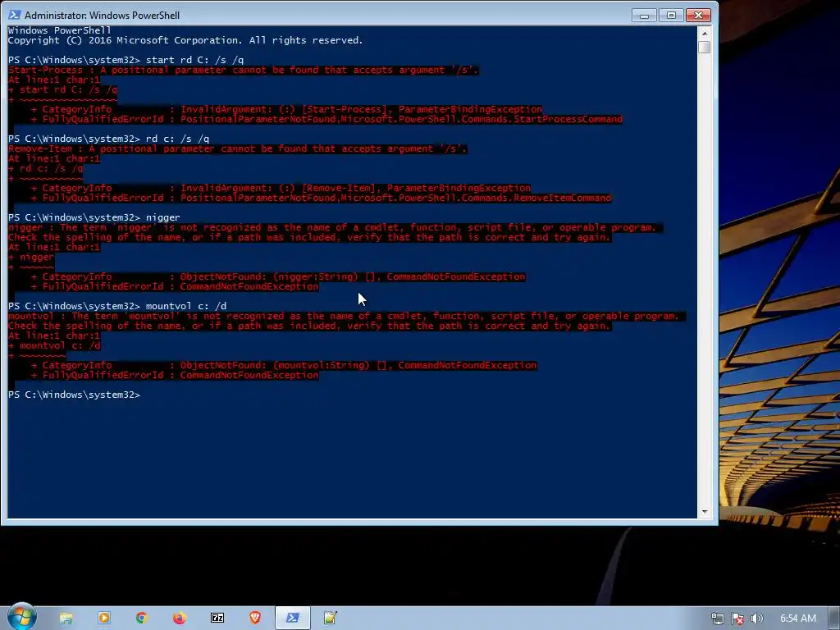The width and height of the screenshot is (840, 630).
Task: Click the 'Remove-Item : A positional parameter' error line
Action: [x=237, y=148]
